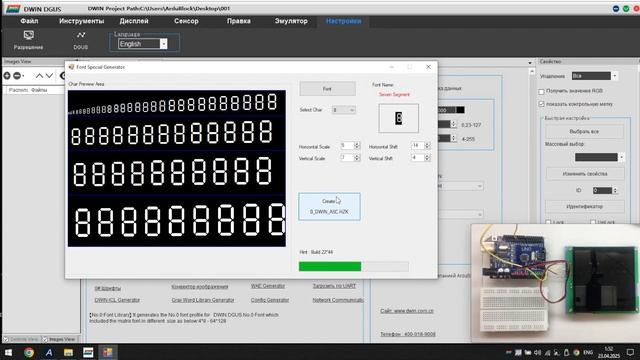
Task: Click the Font button
Action: pos(327,89)
